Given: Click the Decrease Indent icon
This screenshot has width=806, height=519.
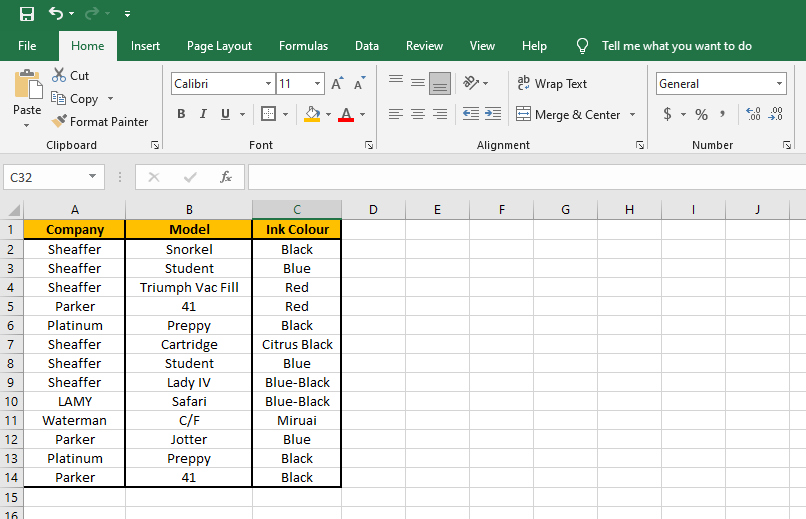Looking at the screenshot, I should pos(471,114).
